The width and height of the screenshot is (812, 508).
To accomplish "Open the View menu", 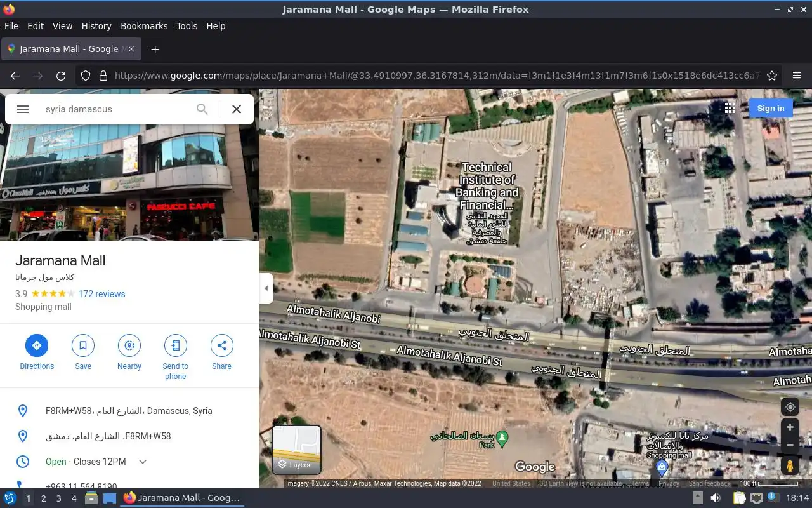I will (x=62, y=26).
